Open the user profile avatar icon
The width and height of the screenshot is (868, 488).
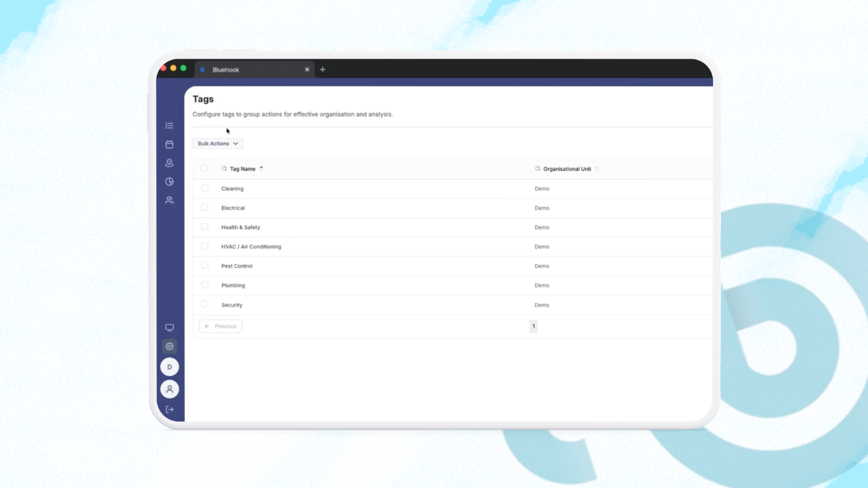(170, 389)
